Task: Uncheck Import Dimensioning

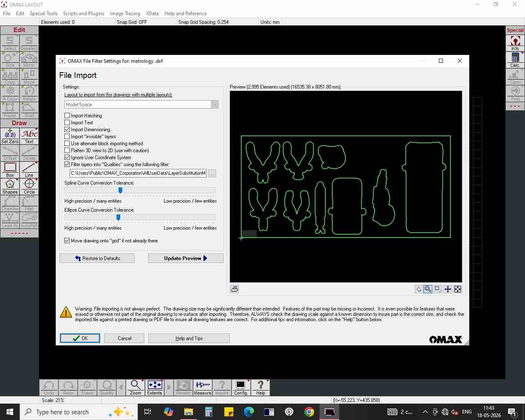Action: pyautogui.click(x=67, y=130)
